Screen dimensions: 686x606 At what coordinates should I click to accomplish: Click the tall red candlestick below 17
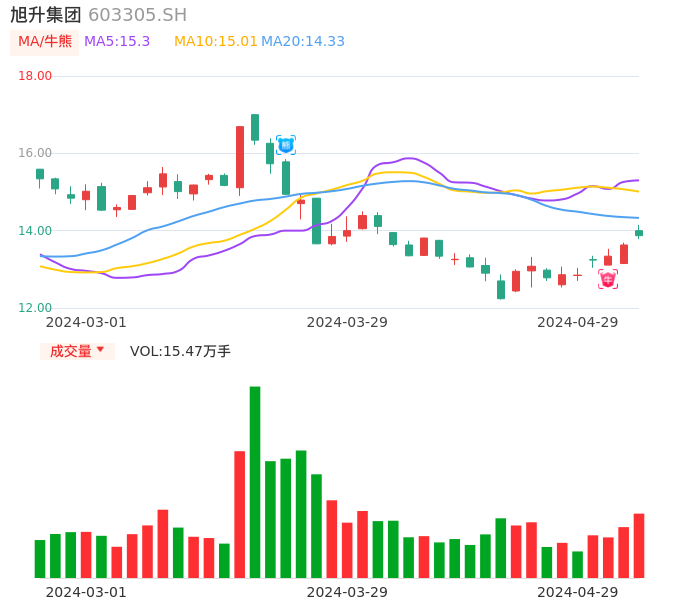(240, 156)
